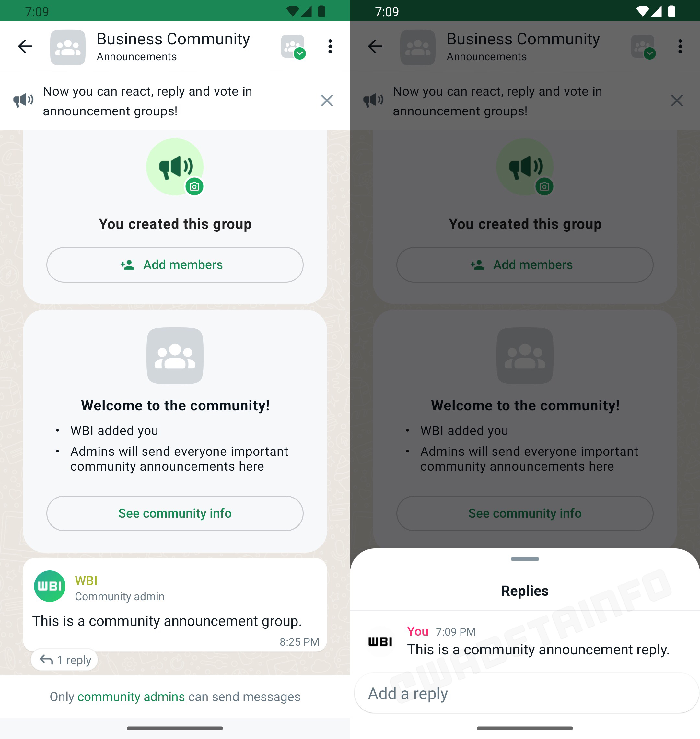Tap Add members button

pyautogui.click(x=175, y=264)
